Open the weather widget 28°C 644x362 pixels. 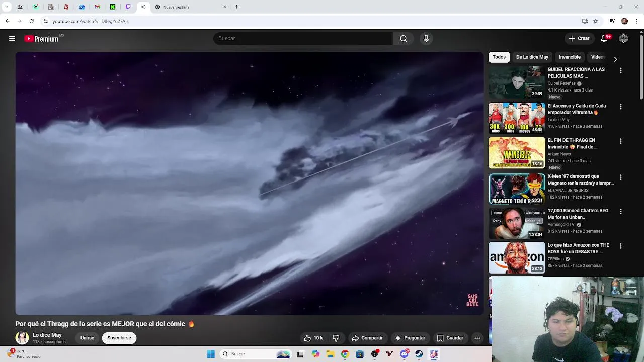click(x=24, y=354)
